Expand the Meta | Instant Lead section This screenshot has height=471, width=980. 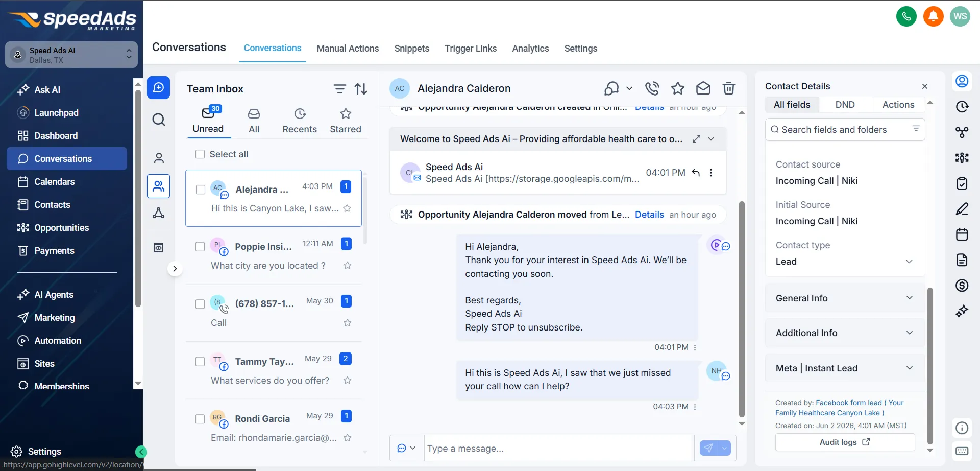(x=845, y=368)
